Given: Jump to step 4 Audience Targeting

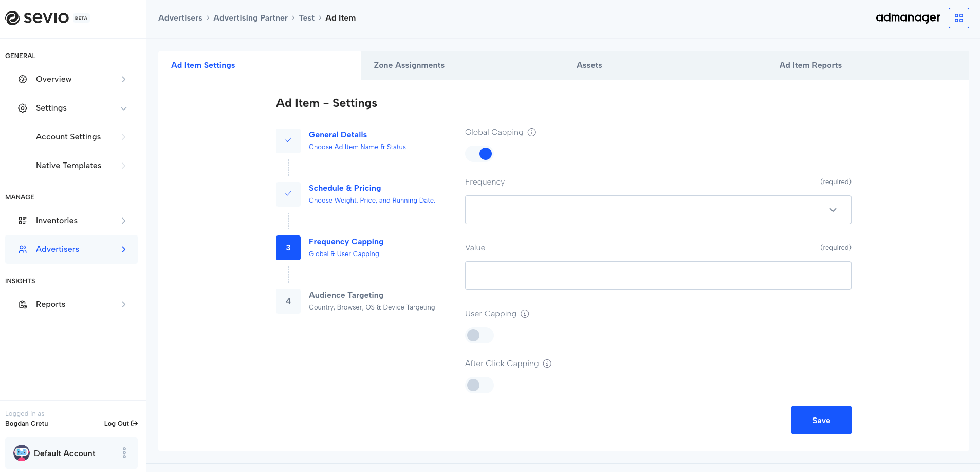Looking at the screenshot, I should [346, 295].
